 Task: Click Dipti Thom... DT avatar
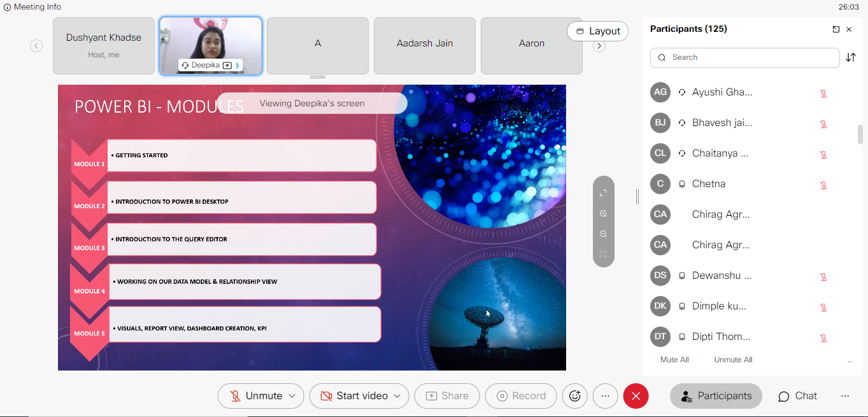tap(660, 337)
